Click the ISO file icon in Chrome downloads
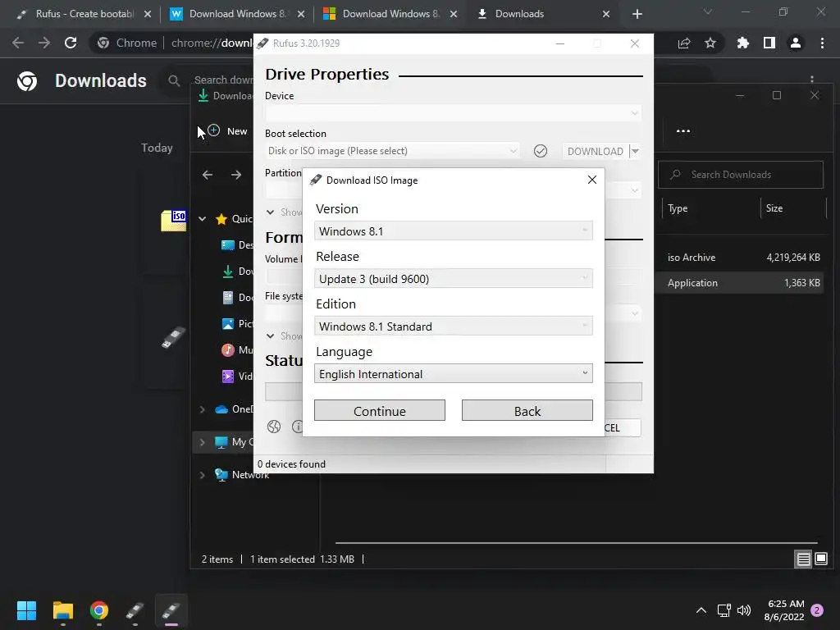This screenshot has height=630, width=840. [174, 220]
